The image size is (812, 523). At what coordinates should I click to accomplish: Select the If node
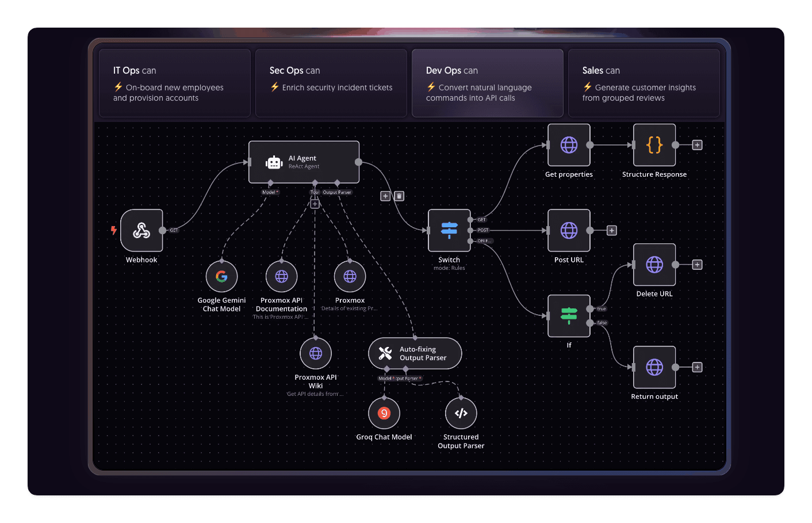tap(569, 315)
